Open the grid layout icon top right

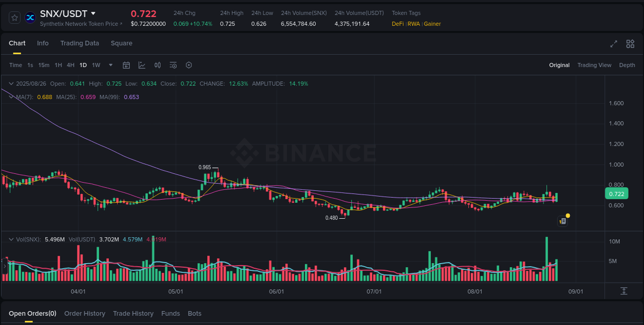630,44
